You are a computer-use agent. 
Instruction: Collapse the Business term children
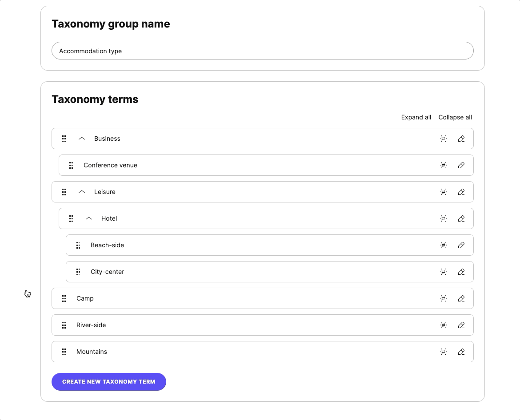click(81, 139)
